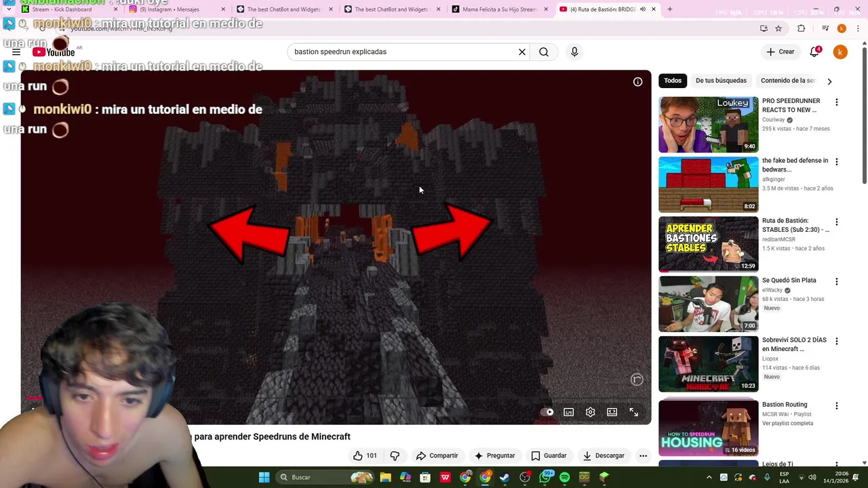Open a new browser tab
868x488 pixels.
670,9
